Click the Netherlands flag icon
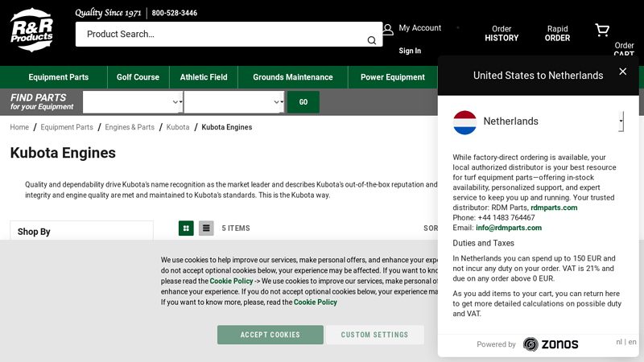The image size is (644, 362). coord(465,121)
